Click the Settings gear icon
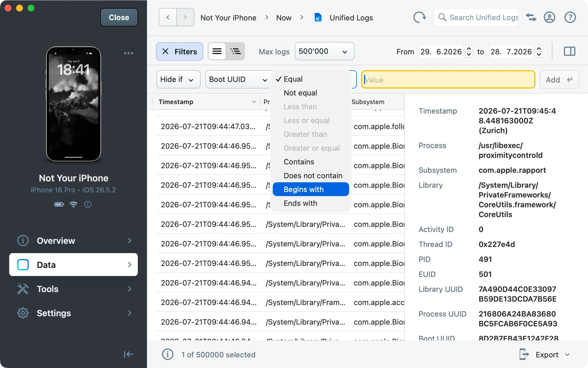 click(x=23, y=313)
